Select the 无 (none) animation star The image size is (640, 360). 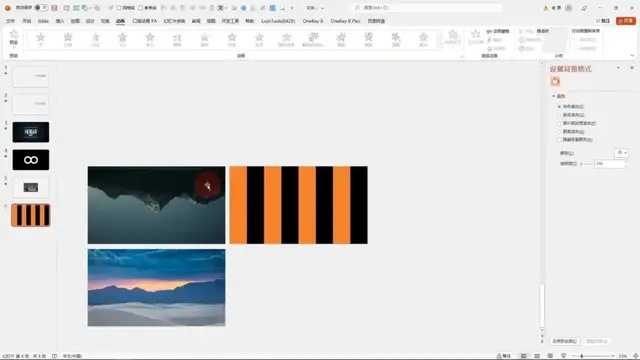coord(40,40)
